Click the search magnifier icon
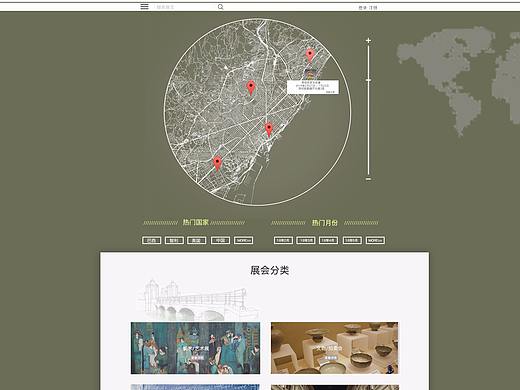Viewport: 520px width, 390px height. [220, 7]
